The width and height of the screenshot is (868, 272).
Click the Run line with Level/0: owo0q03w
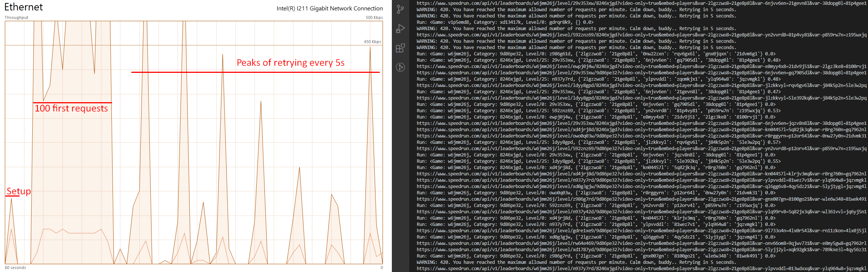click(596, 193)
